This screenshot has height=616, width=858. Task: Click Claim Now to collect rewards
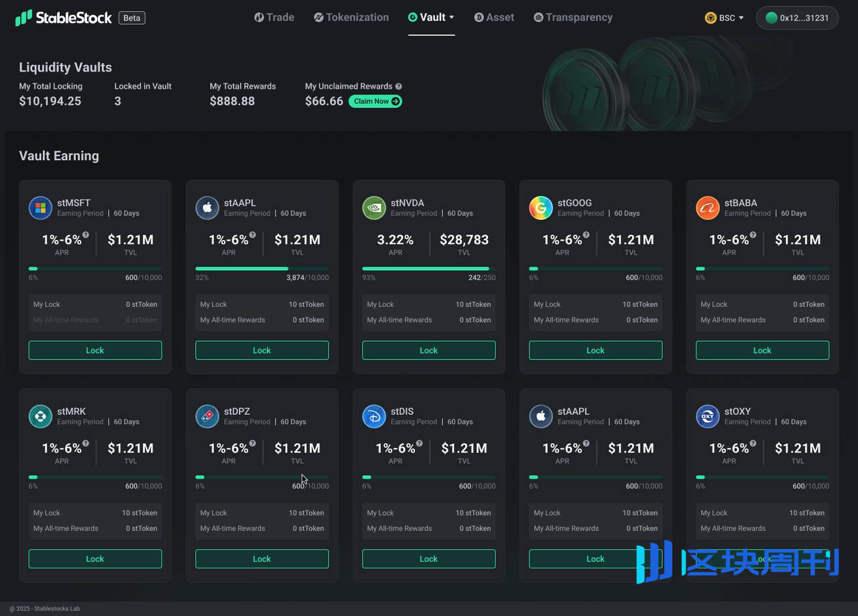tap(375, 101)
